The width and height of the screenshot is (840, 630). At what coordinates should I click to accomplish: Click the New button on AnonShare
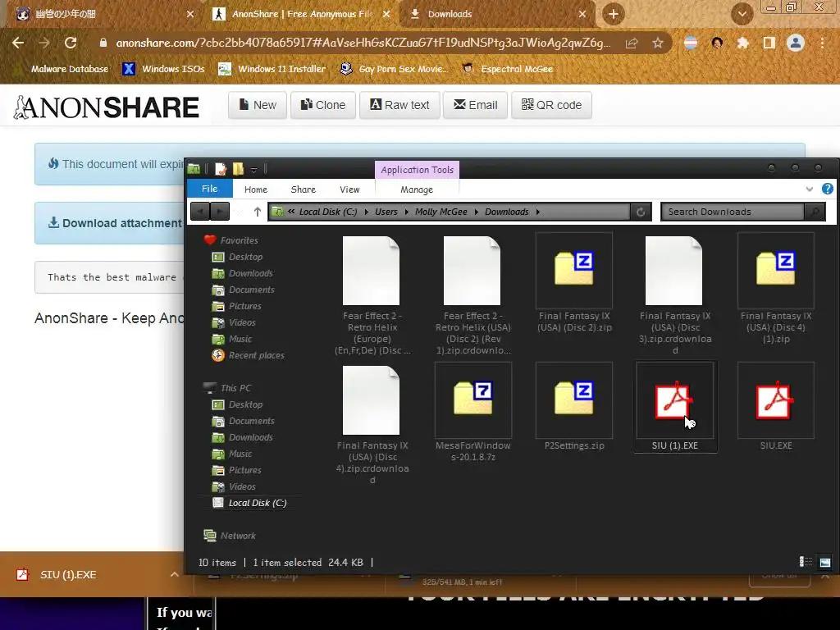[258, 105]
